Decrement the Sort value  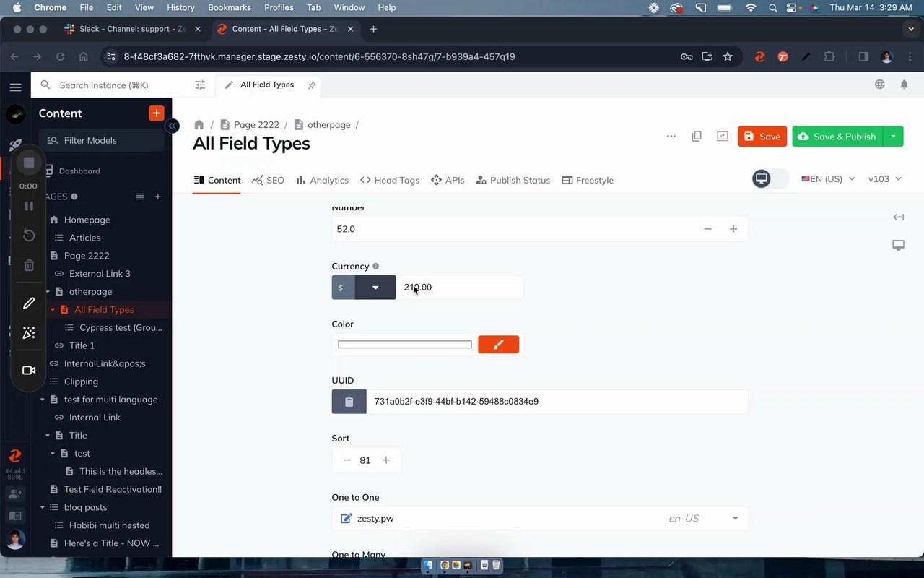347,460
